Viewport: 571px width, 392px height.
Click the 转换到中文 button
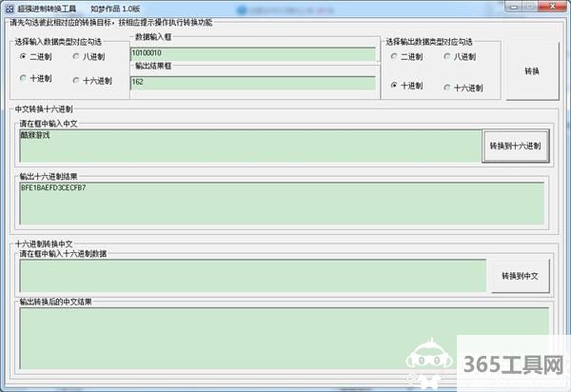520,276
